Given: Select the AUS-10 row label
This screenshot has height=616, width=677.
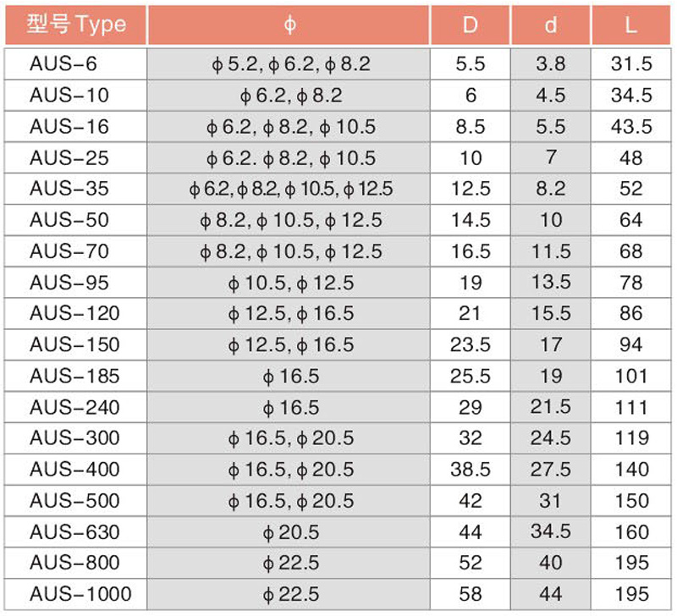Looking at the screenshot, I should coord(76,96).
